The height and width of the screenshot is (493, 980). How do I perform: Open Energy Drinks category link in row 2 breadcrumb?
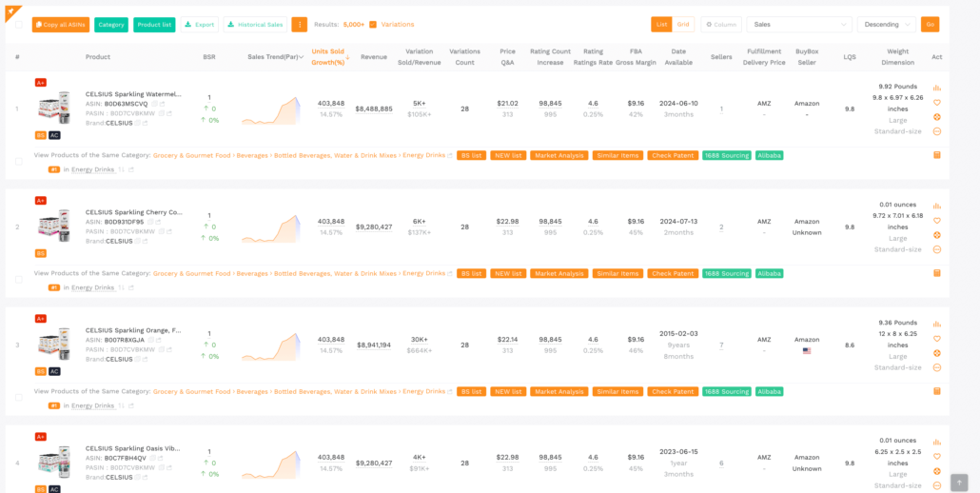423,274
